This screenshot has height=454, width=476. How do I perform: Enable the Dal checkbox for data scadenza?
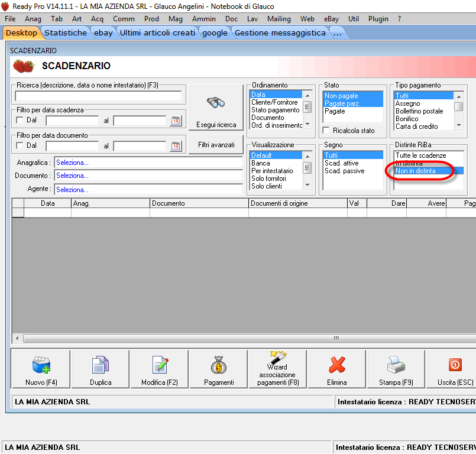point(20,120)
